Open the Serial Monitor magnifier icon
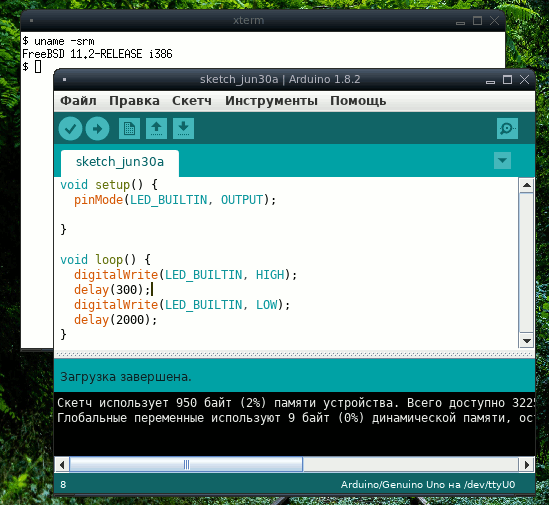Image resolution: width=549 pixels, height=505 pixels. 507,129
